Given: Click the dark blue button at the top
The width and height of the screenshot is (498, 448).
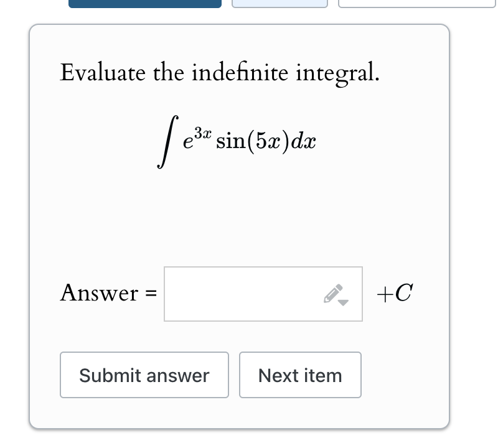Looking at the screenshot, I should (145, 2).
